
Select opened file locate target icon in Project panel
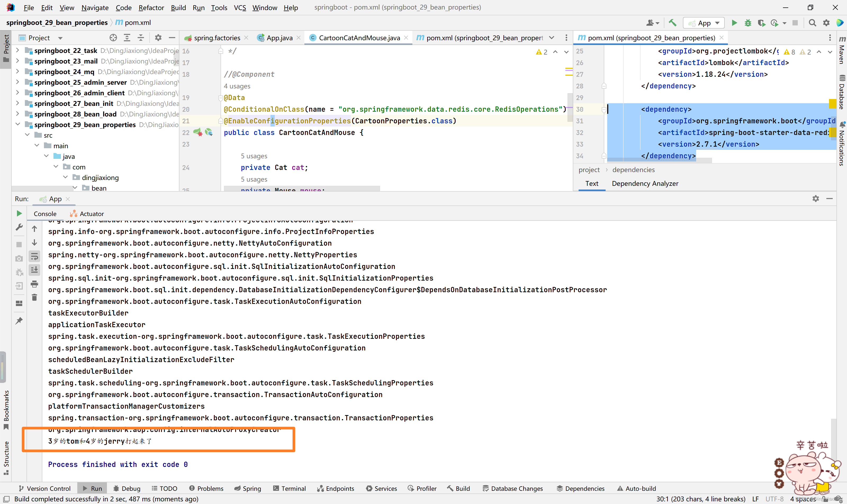tap(113, 38)
